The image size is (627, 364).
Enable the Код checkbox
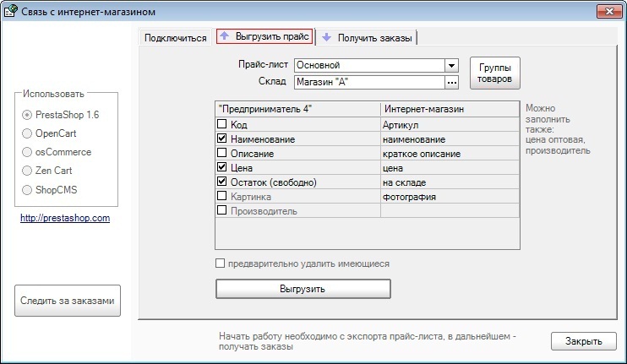click(x=221, y=124)
